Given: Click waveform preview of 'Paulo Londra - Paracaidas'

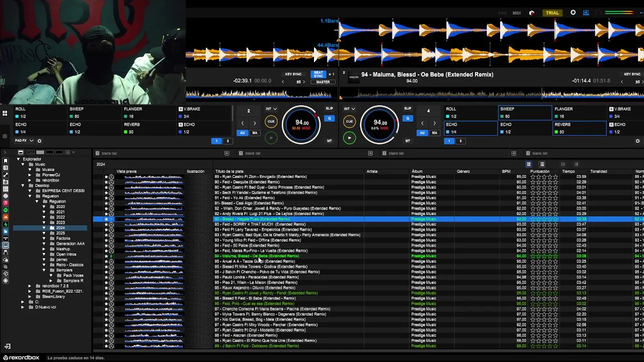Looking at the screenshot, I should pos(153,277).
